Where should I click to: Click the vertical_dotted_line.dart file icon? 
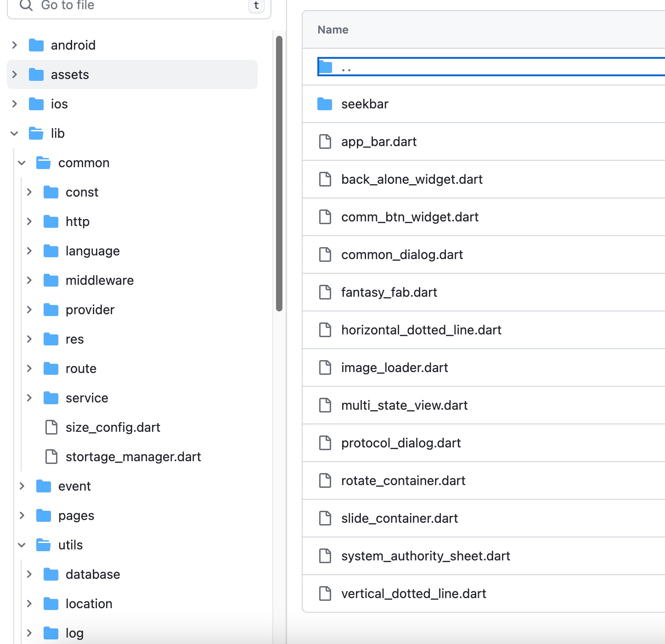[x=325, y=593]
